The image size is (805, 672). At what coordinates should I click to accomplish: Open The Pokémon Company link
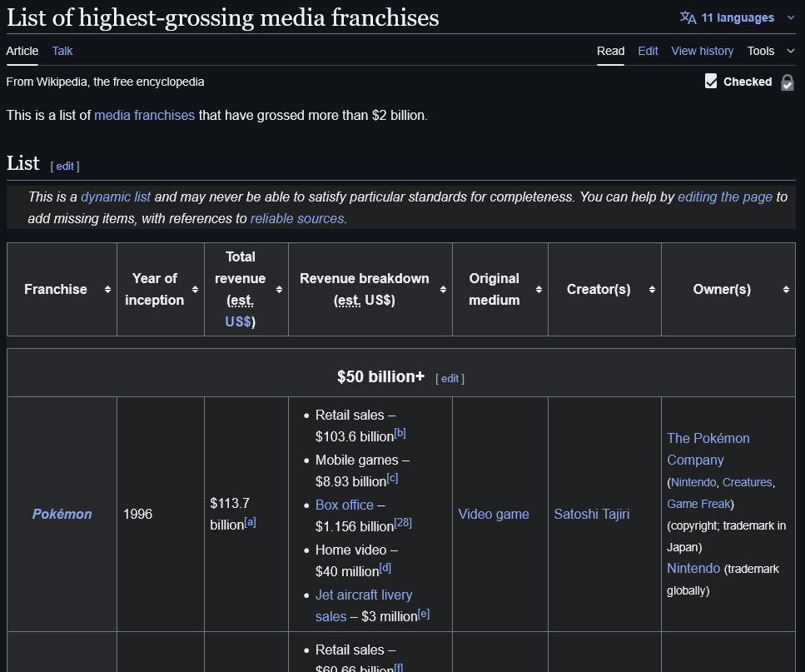(x=708, y=449)
